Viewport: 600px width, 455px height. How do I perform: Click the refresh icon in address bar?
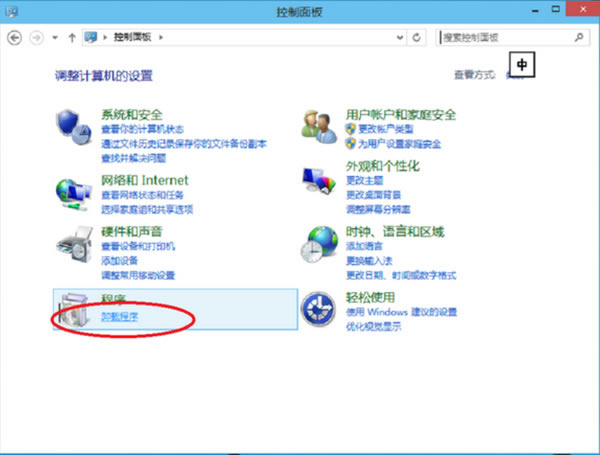(416, 37)
